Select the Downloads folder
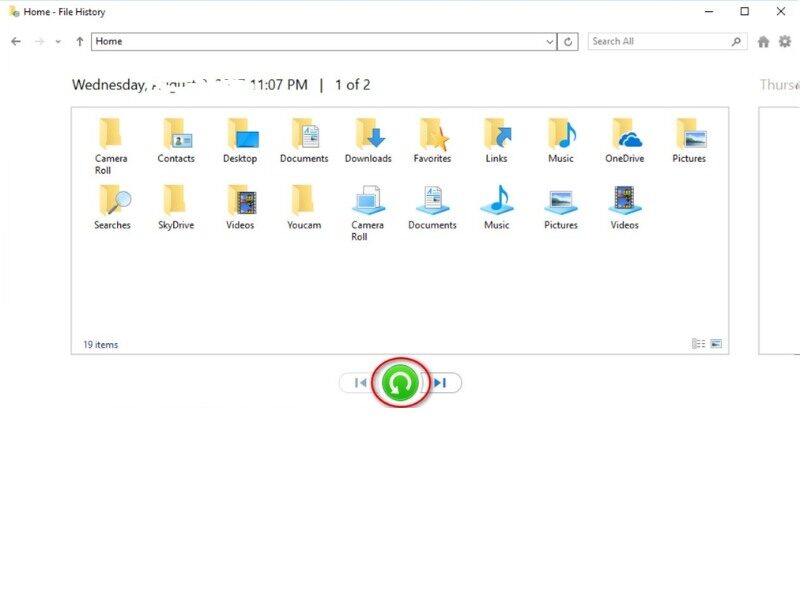The width and height of the screenshot is (800, 600). [369, 140]
